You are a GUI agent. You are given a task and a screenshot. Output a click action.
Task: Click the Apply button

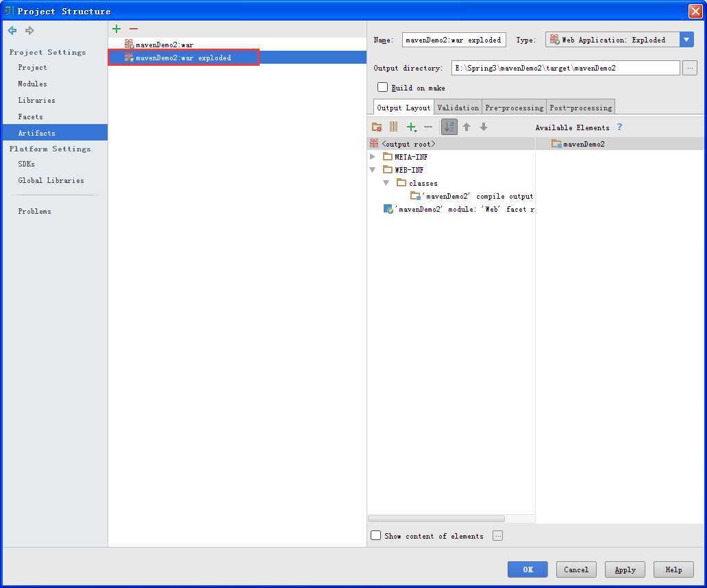click(625, 569)
